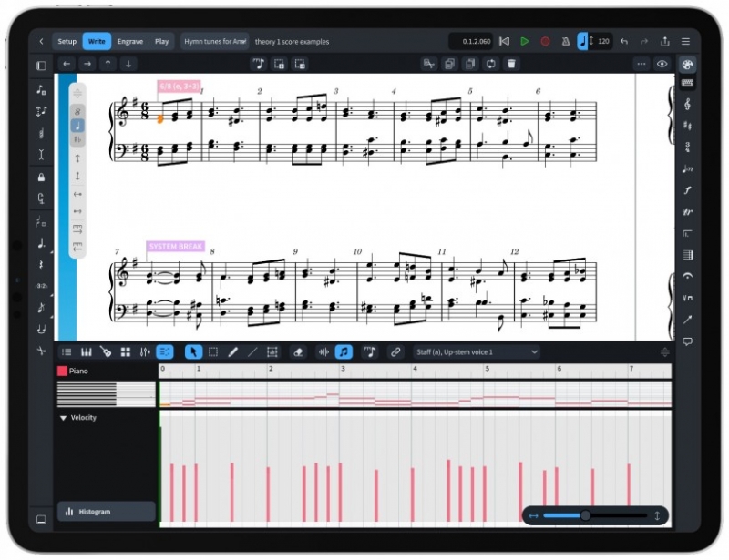Click the add-to-selection marquee icon
729x560 pixels.
[279, 64]
